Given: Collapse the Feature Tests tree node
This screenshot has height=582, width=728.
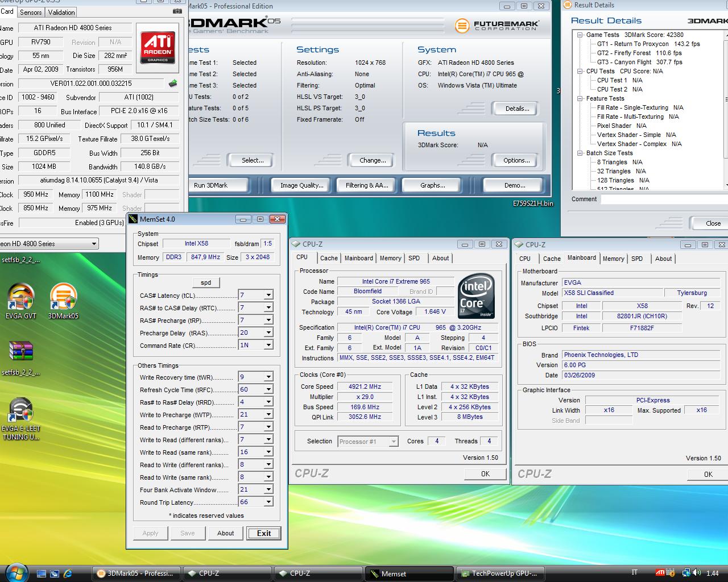Looking at the screenshot, I should coord(580,98).
